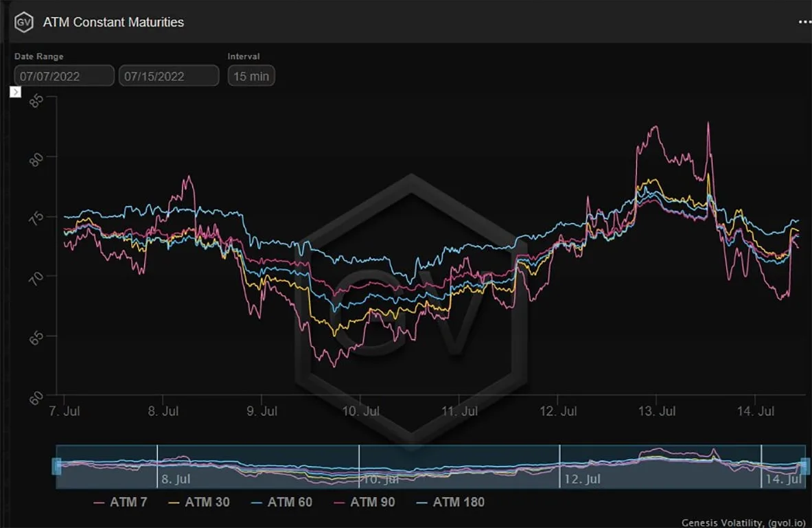
Task: Toggle the ATM 7 legend series
Action: point(121,502)
